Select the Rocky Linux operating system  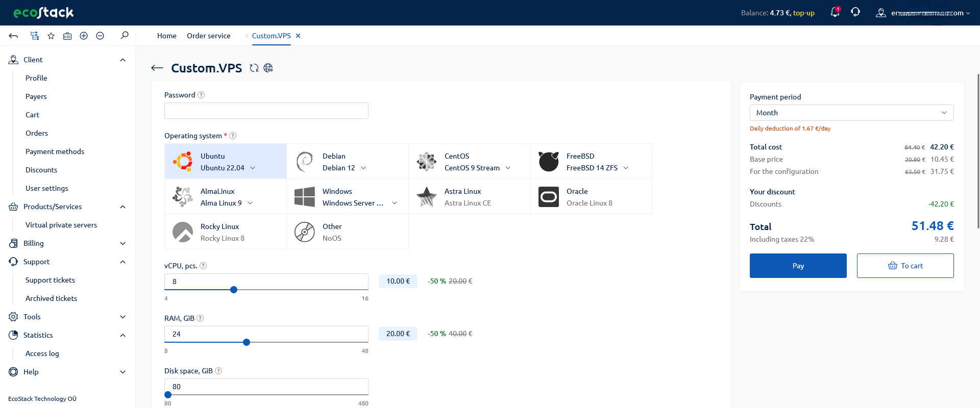(x=226, y=232)
